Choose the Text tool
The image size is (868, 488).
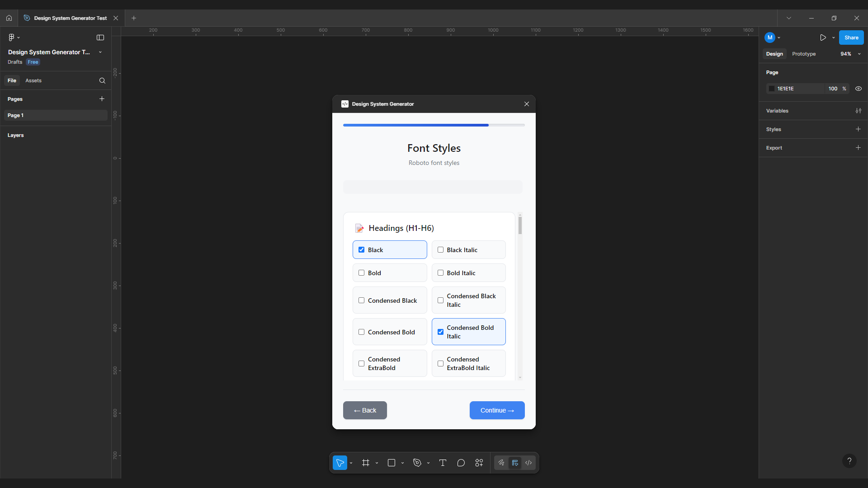[443, 463]
